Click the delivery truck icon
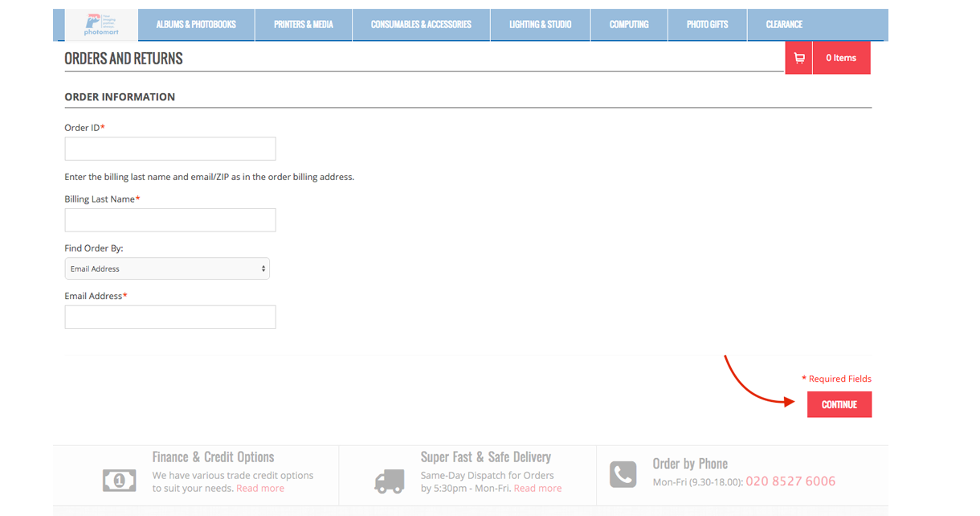Screen dimensions: 980x516 390,481
